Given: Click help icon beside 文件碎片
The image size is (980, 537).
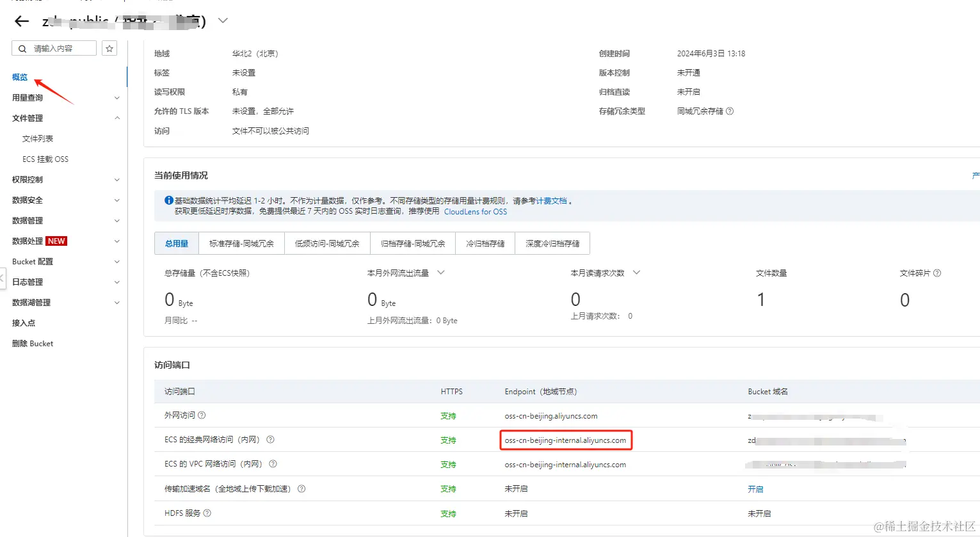Looking at the screenshot, I should [x=937, y=273].
